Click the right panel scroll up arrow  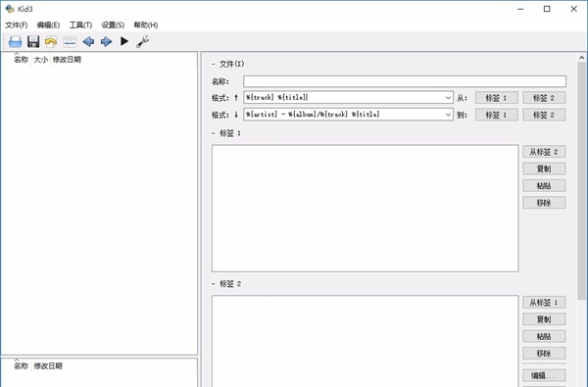tap(581, 58)
